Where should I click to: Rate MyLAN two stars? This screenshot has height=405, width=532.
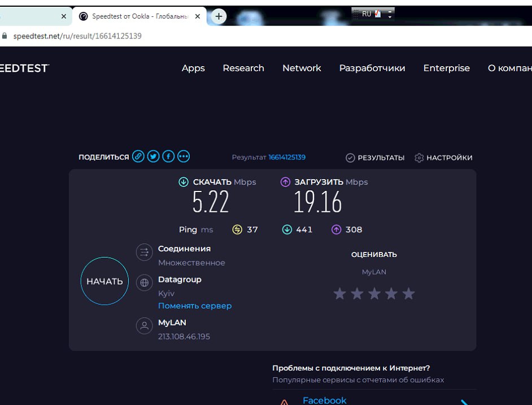coord(357,293)
